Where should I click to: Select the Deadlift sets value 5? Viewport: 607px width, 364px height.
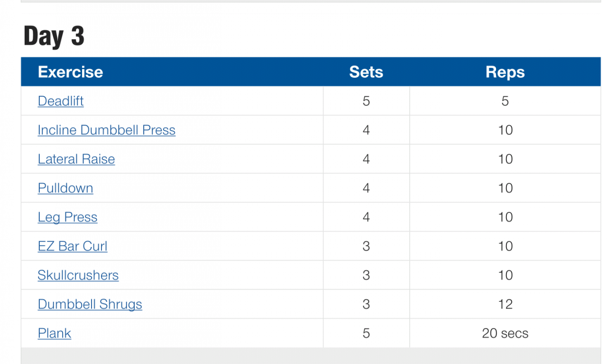coord(366,101)
